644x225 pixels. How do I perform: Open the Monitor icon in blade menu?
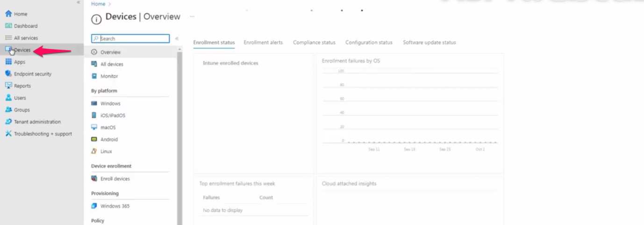[94, 76]
